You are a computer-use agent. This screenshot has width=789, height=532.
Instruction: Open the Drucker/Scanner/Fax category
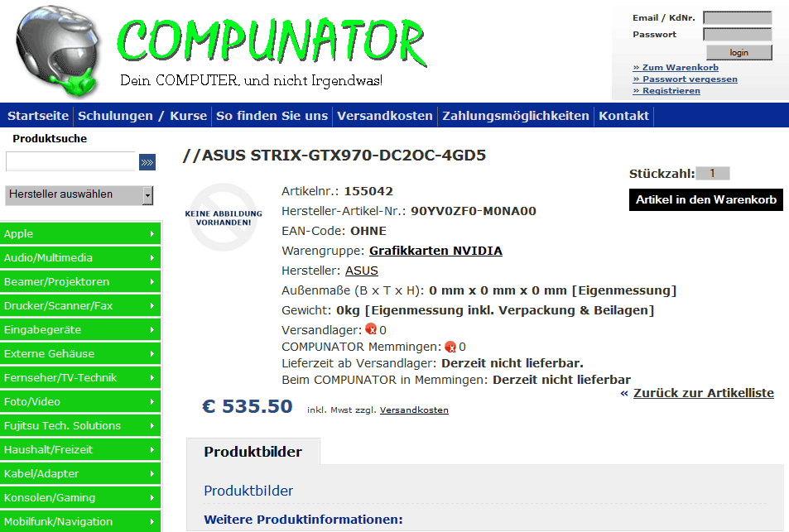(80, 306)
